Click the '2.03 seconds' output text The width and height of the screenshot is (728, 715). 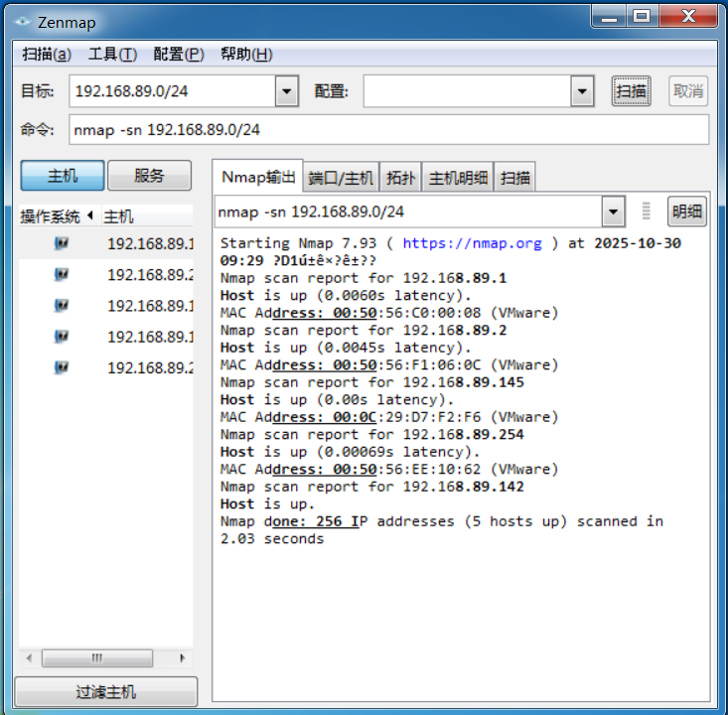(x=271, y=538)
